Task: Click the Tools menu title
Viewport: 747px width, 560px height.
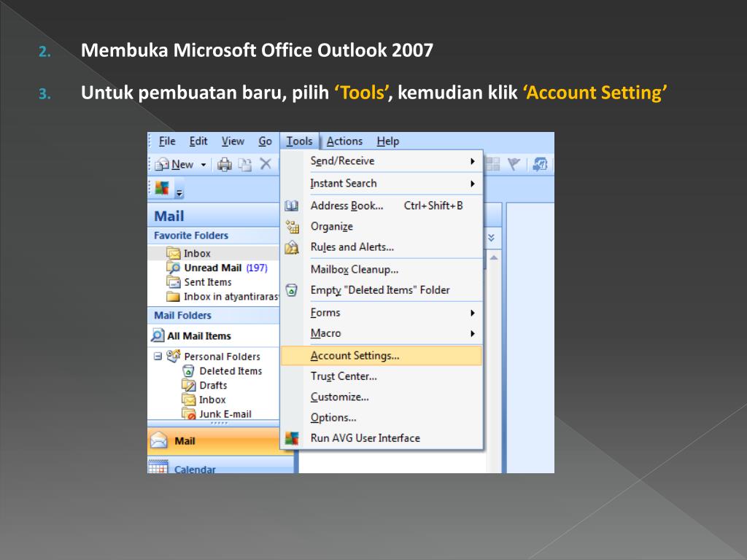Action: [x=299, y=141]
